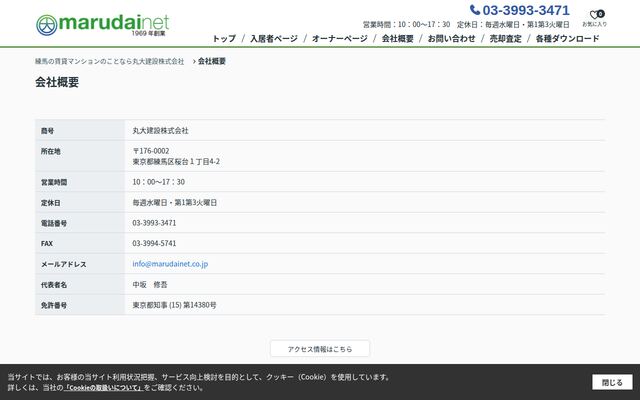The height and width of the screenshot is (400, 640).
Task: Select 会社概要 in top navigation
Action: (398, 39)
